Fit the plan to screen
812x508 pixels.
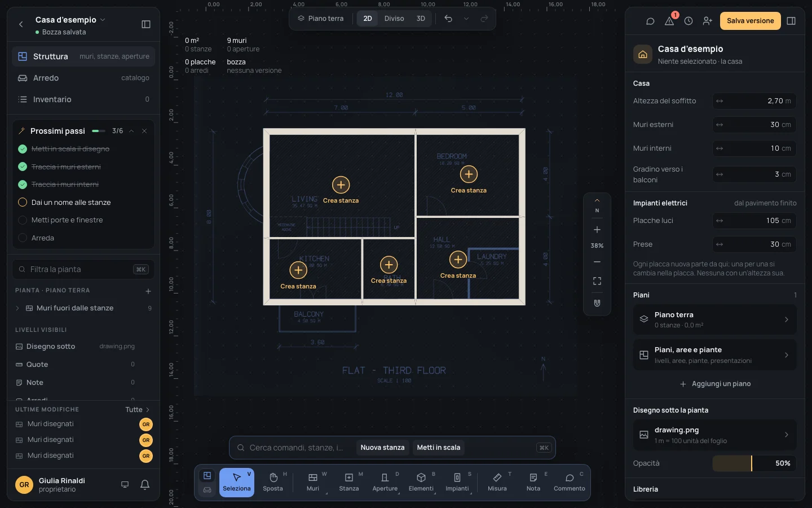point(597,281)
